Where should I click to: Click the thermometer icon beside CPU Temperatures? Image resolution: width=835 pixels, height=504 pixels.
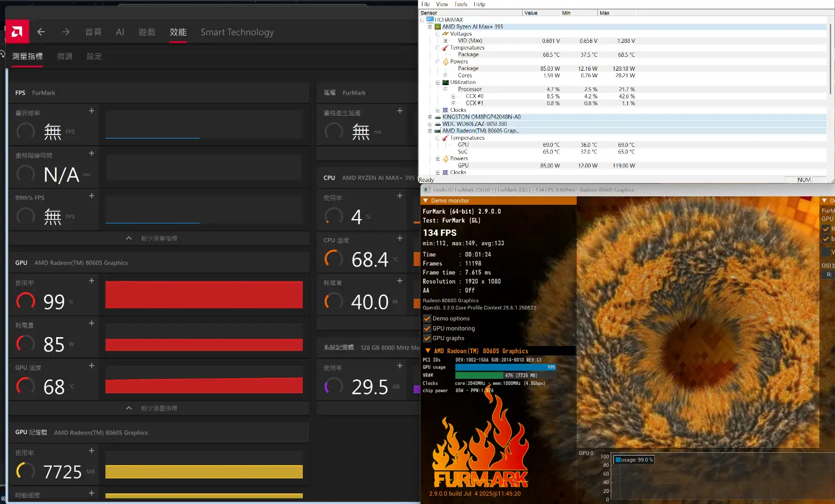pyautogui.click(x=445, y=48)
